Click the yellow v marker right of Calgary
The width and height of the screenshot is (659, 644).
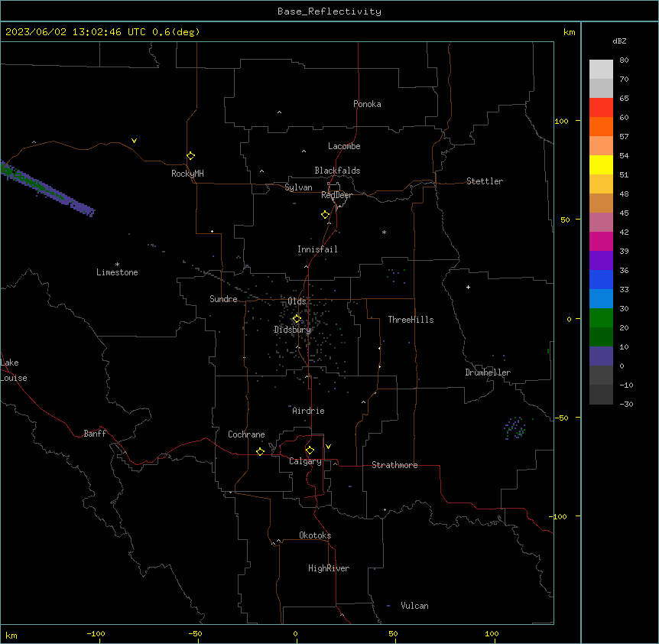[328, 447]
